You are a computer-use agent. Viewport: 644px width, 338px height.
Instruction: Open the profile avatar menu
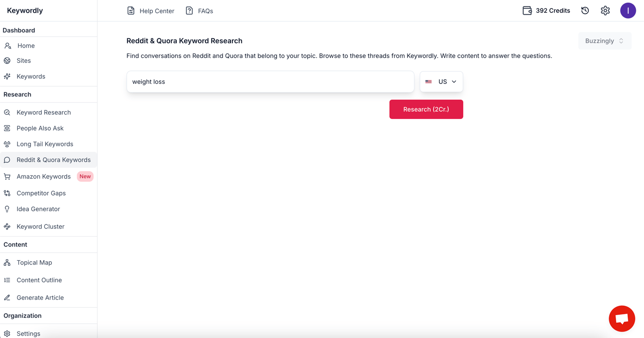[x=628, y=10]
